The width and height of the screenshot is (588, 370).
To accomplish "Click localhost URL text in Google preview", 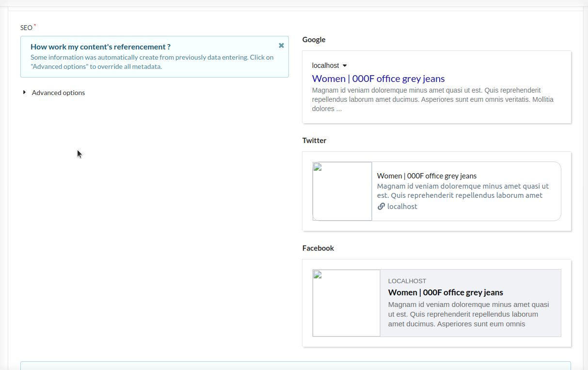I will click(x=325, y=65).
